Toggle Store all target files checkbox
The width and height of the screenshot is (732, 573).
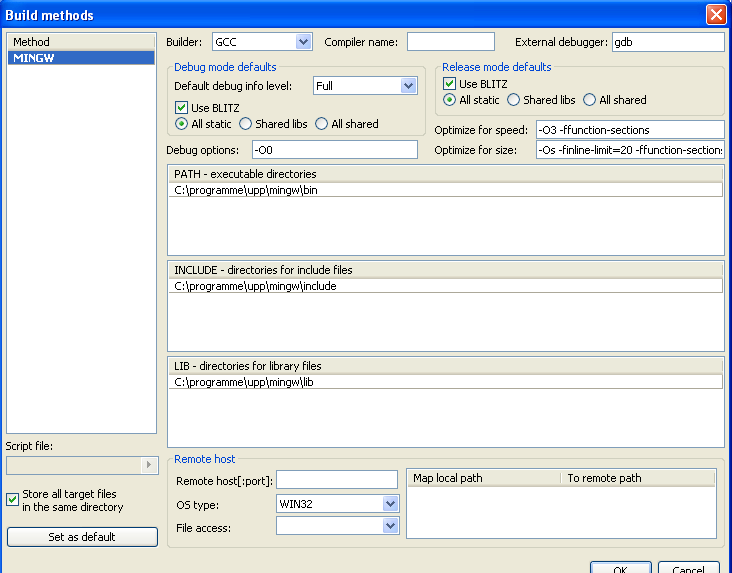click(x=13, y=500)
